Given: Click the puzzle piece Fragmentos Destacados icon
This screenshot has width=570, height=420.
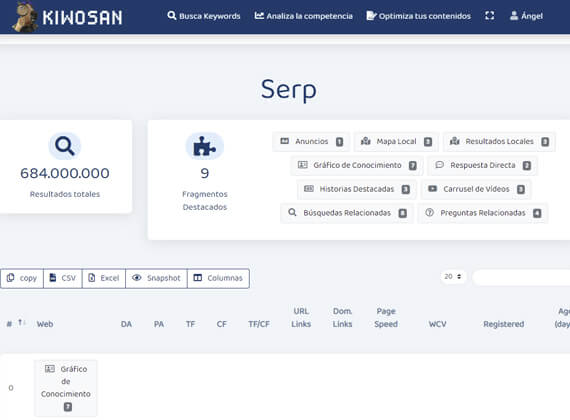Looking at the screenshot, I should pos(205,146).
